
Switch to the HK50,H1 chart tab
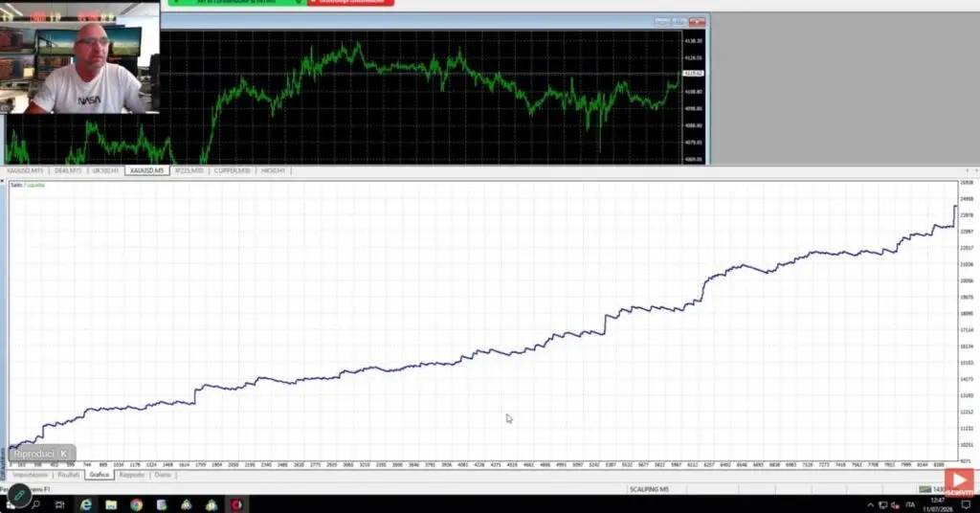[273, 170]
